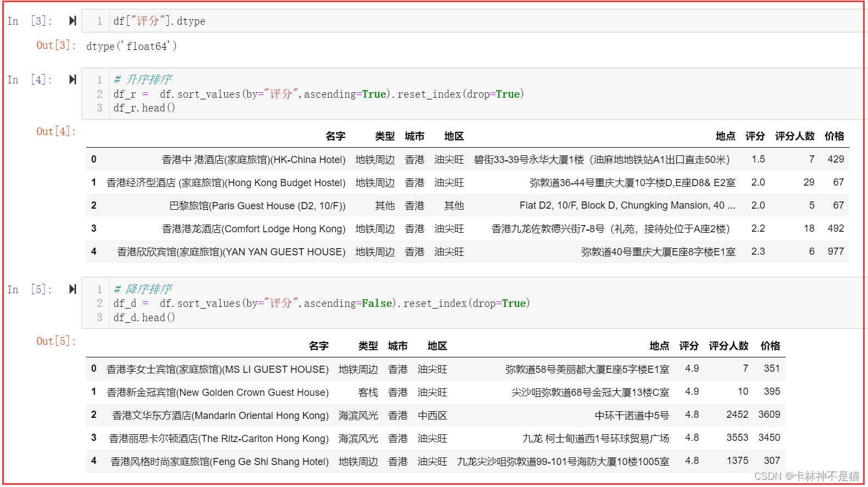The image size is (868, 487).
Task: Click the Feng Ge Shi Shang Hotel cell
Action: coord(220,462)
